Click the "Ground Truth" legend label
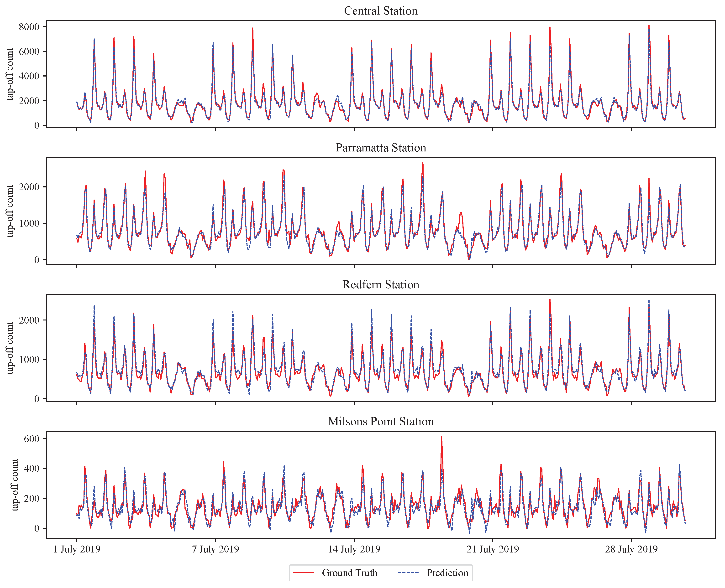 349,573
